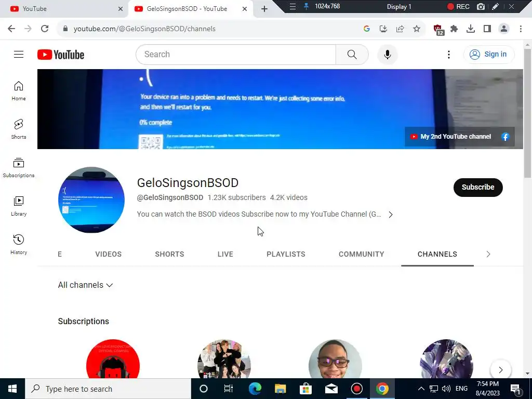Click the recorder camera screenshot icon

point(481,6)
